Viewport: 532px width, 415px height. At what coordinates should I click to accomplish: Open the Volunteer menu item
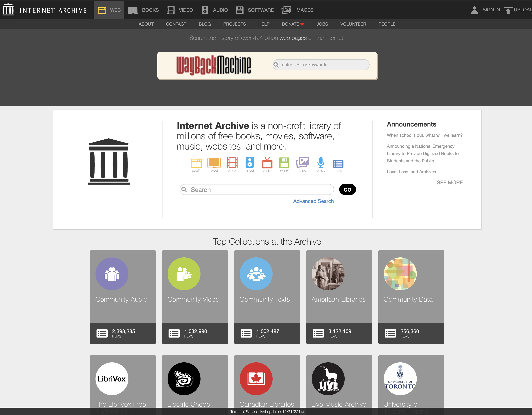pos(353,24)
